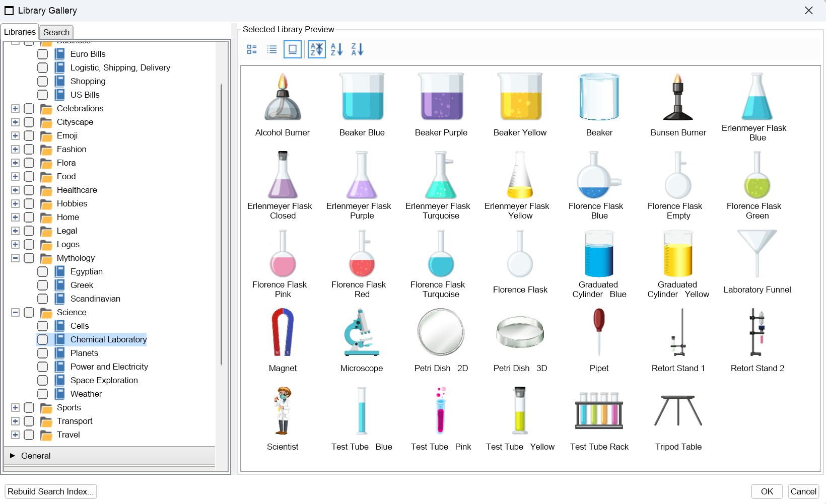Viewport: 826px width, 504px height.
Task: Select the large thumbnail view icon
Action: click(292, 49)
